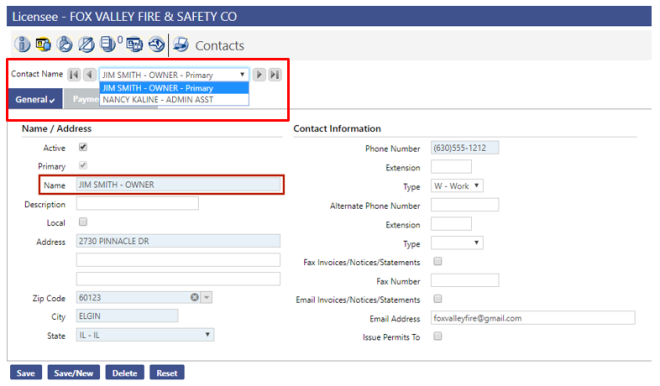Switch to the General tab
This screenshot has height=386, width=660.
pyautogui.click(x=35, y=99)
